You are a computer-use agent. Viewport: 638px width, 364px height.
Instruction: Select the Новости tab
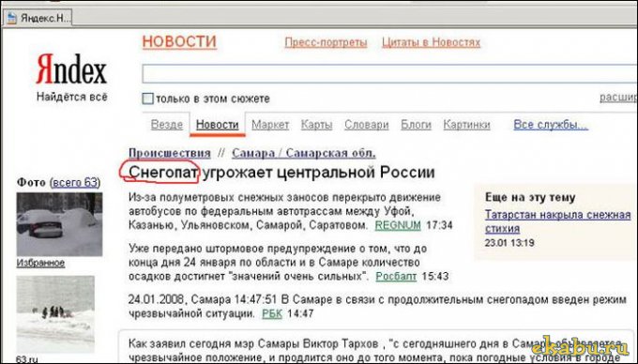(218, 125)
